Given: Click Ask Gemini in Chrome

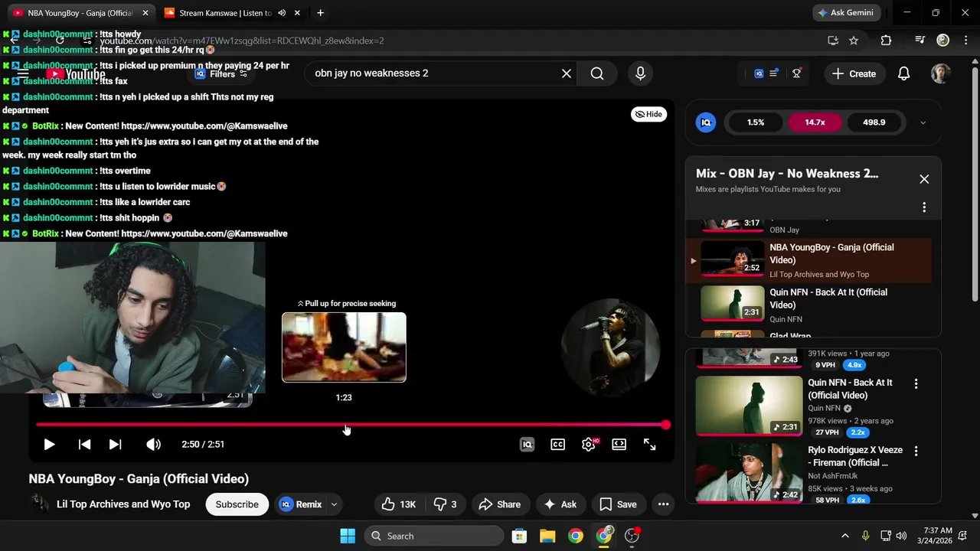Looking at the screenshot, I should 847,13.
